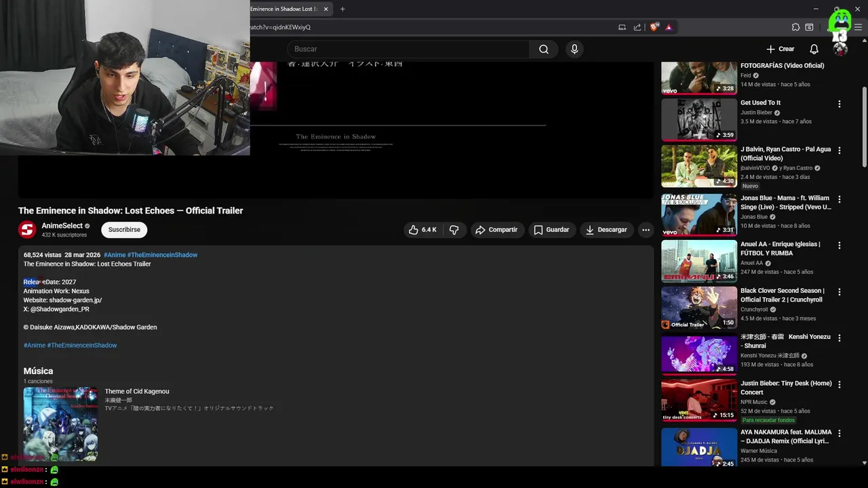Viewport: 868px width, 488px height.
Task: Click the Brave Rewards triangle icon
Action: pyautogui.click(x=669, y=27)
